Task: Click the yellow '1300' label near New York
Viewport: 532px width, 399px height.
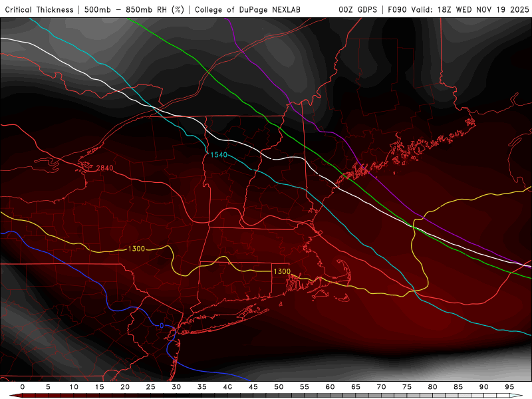Action: click(136, 249)
